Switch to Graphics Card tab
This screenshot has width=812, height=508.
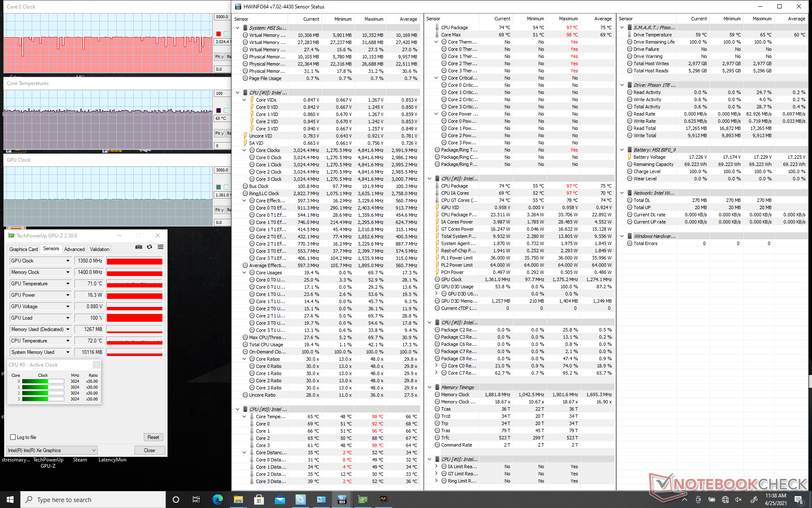click(x=24, y=249)
